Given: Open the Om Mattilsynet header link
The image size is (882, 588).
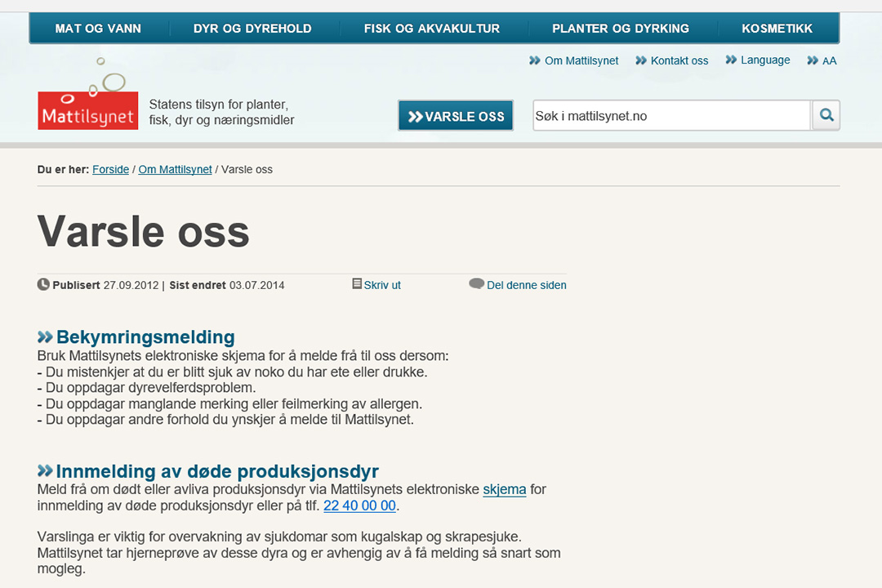Looking at the screenshot, I should (581, 60).
